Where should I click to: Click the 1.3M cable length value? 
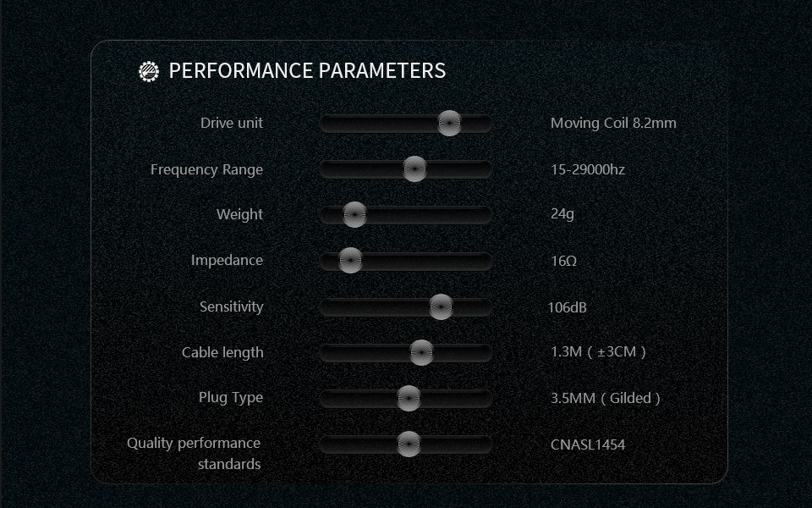coord(598,352)
